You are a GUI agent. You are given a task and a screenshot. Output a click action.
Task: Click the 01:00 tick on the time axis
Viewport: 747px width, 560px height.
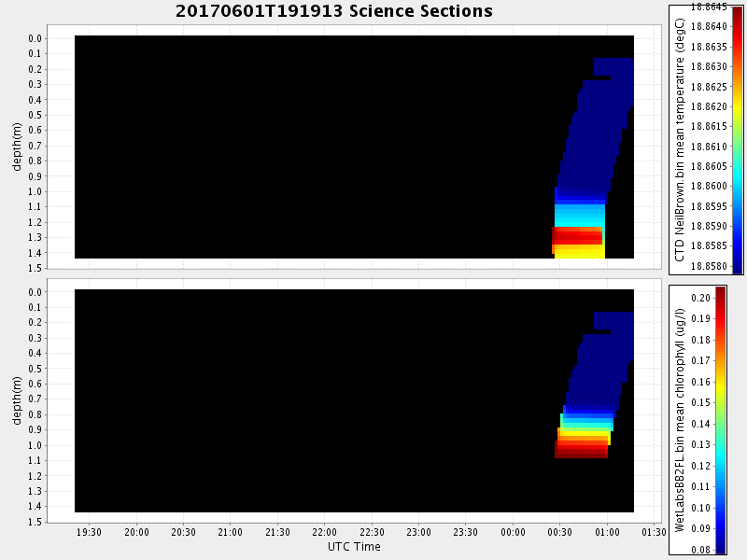point(607,532)
